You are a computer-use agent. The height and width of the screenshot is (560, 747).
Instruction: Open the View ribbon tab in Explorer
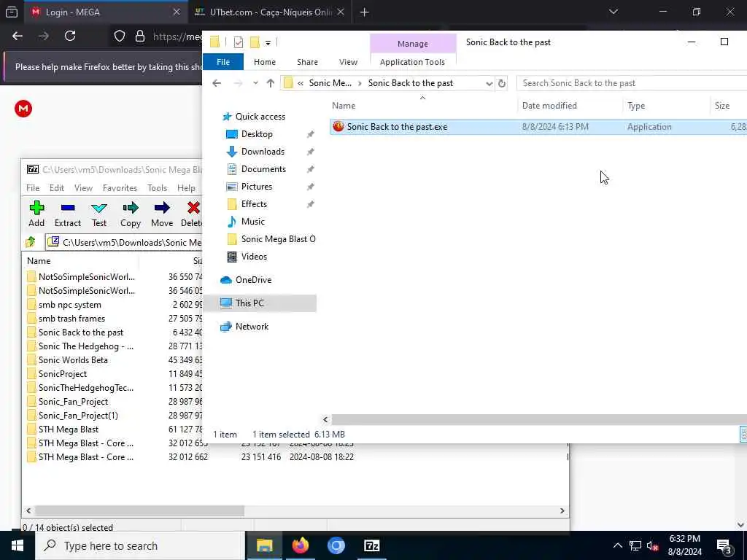tap(348, 62)
